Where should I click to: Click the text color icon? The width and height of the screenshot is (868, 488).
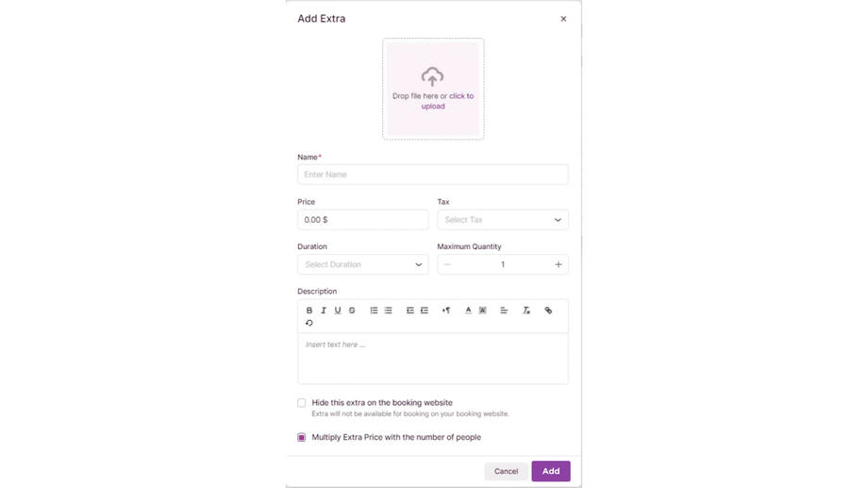[468, 311]
